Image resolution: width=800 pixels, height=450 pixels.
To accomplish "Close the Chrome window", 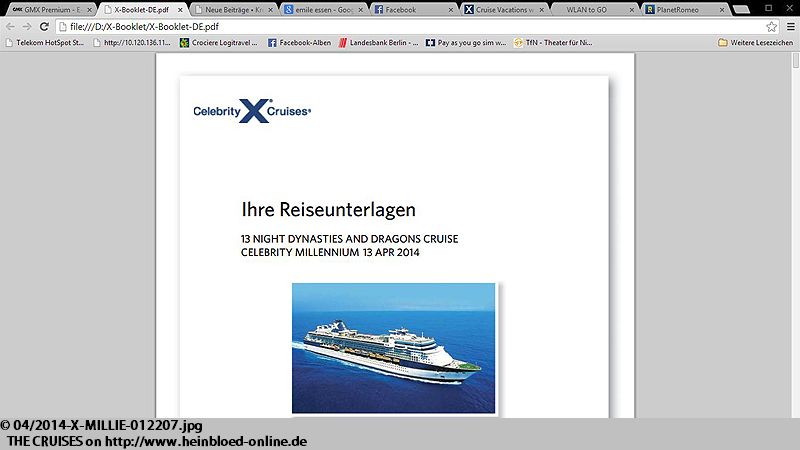I will (x=789, y=8).
